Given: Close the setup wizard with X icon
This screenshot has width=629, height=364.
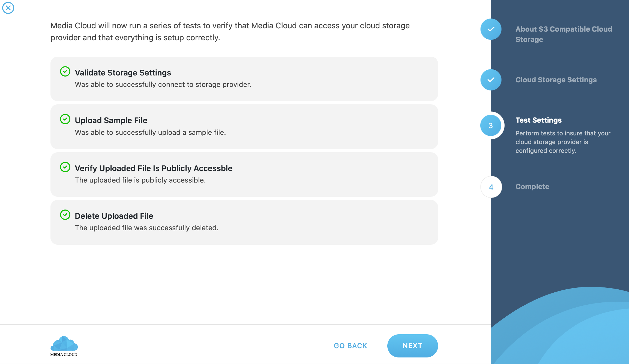Looking at the screenshot, I should (x=8, y=8).
